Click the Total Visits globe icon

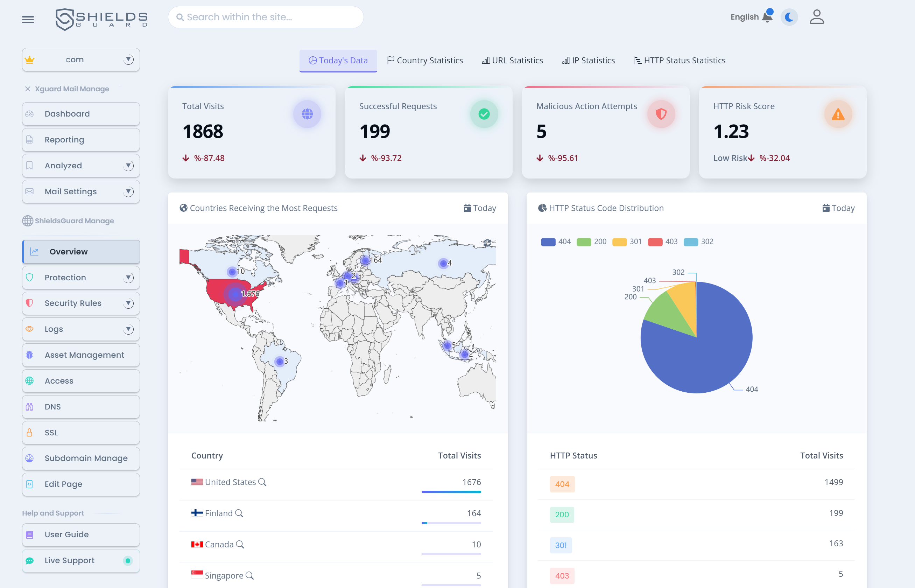(307, 114)
